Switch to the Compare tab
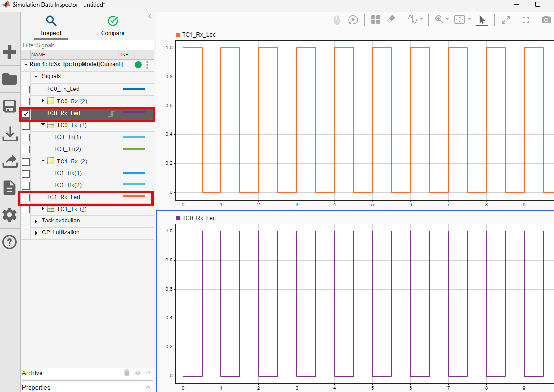Screen dimensions: 554x392 pos(113,26)
